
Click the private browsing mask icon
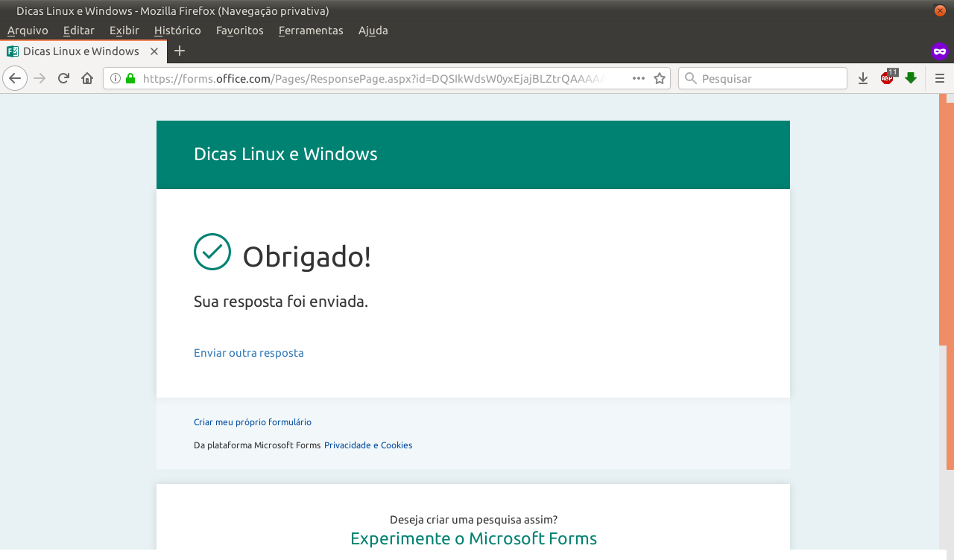tap(939, 51)
